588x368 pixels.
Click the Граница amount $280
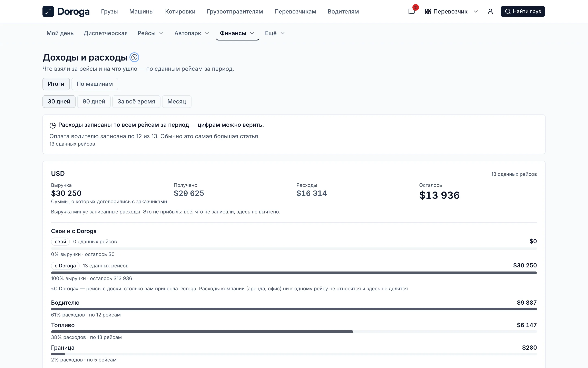tap(529, 348)
